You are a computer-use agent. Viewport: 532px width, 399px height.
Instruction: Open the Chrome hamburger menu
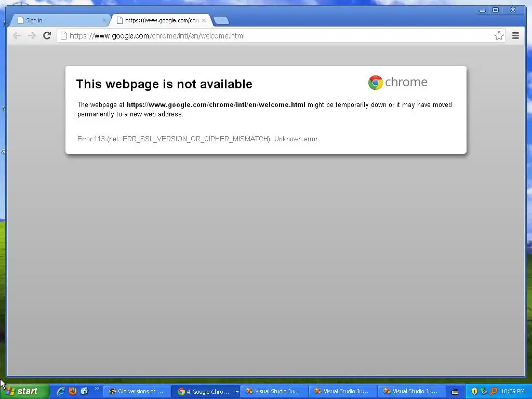(x=515, y=36)
